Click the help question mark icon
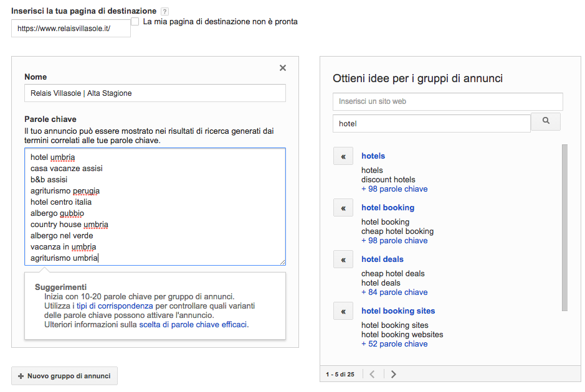This screenshot has height=392, width=585. (x=164, y=12)
